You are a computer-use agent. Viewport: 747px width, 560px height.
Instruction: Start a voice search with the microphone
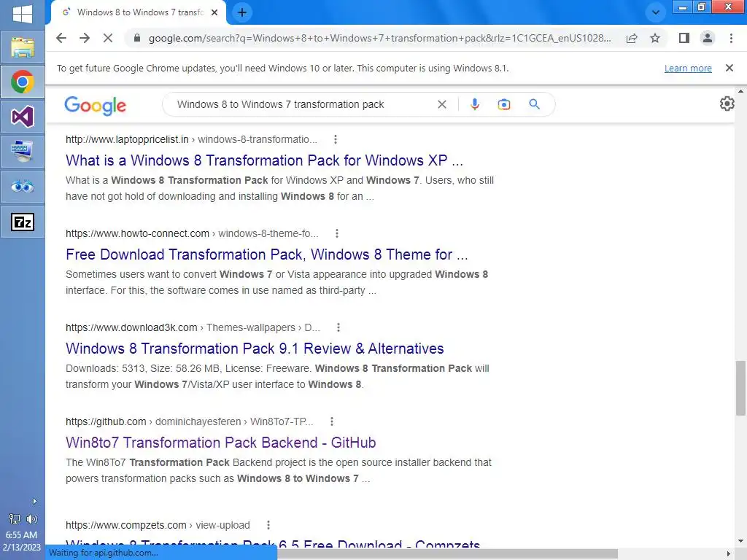(x=474, y=104)
